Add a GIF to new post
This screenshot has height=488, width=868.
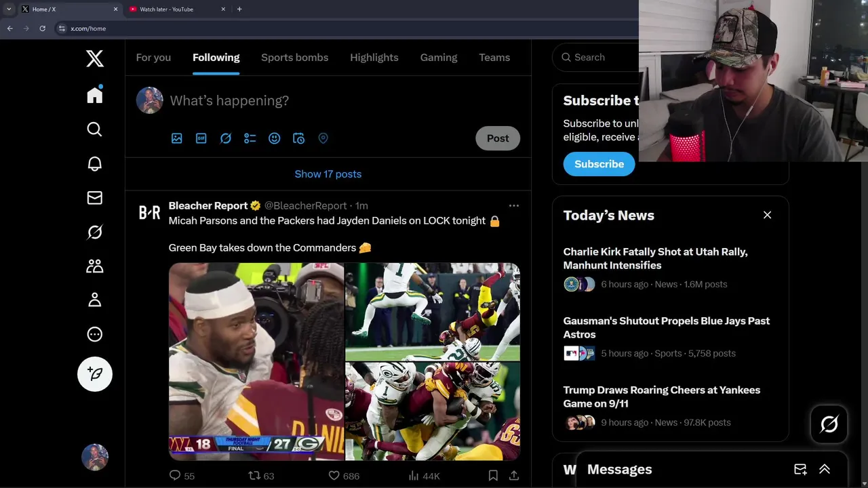coord(201,138)
